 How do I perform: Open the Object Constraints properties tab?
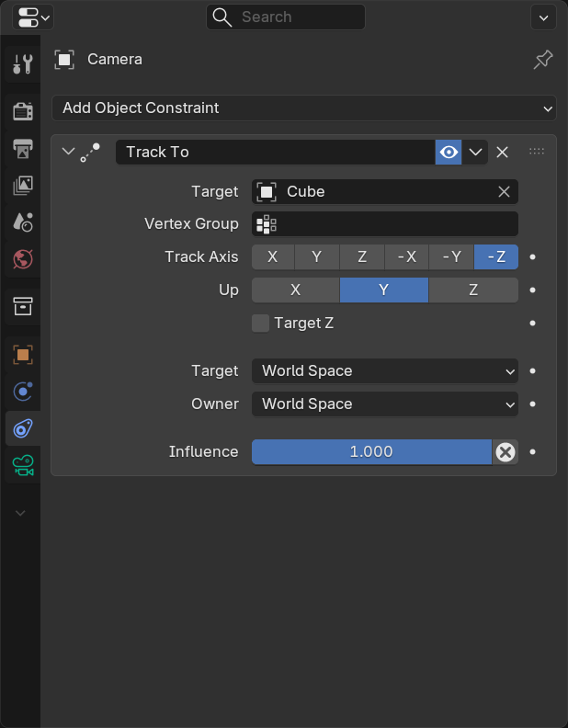pos(23,428)
